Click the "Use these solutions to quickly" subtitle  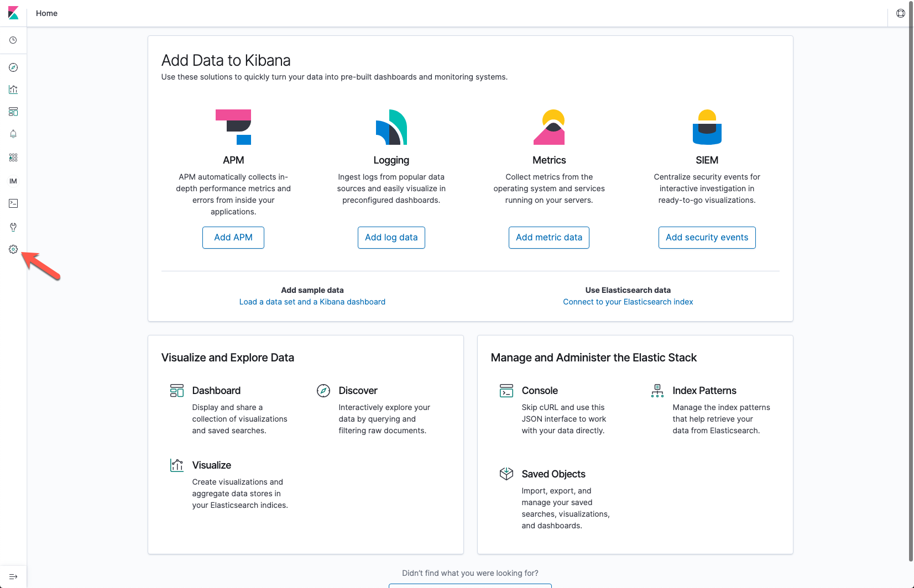pos(335,77)
